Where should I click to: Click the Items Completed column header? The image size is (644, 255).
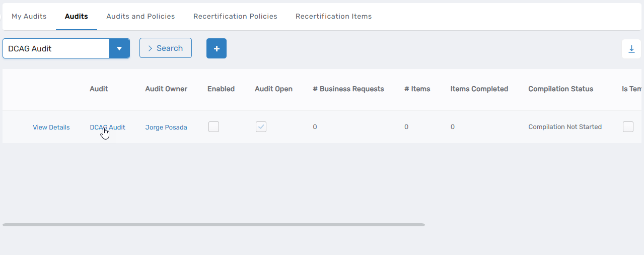[479, 89]
